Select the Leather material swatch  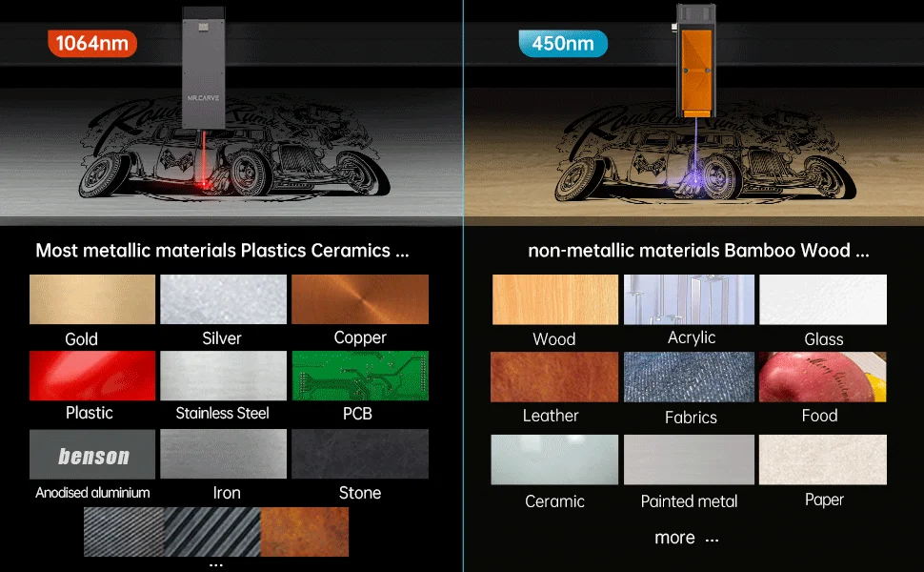point(554,377)
